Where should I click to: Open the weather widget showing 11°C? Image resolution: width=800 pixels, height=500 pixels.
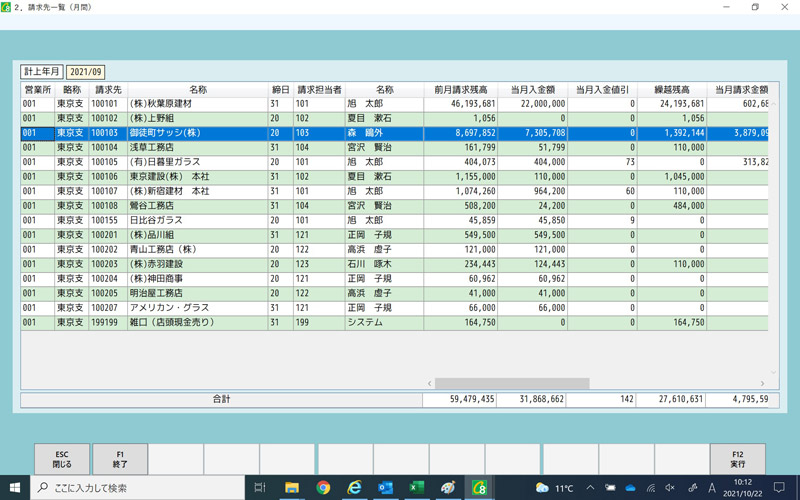[x=555, y=488]
